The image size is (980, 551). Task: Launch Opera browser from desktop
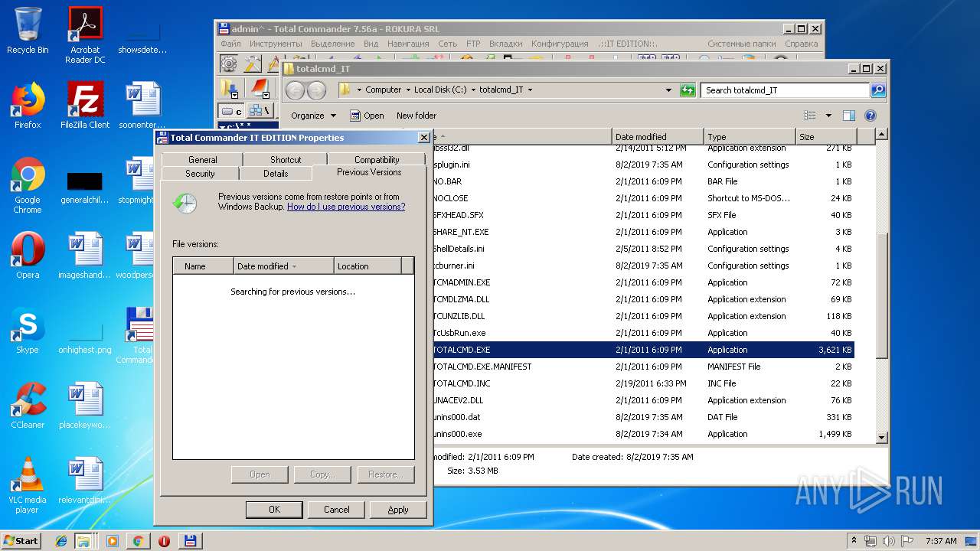click(28, 256)
